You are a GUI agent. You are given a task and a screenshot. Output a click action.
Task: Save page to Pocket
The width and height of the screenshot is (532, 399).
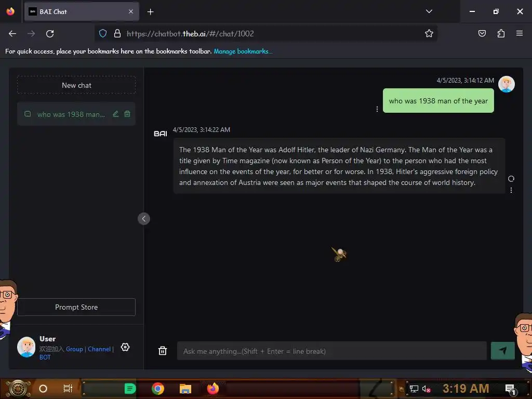pyautogui.click(x=482, y=33)
